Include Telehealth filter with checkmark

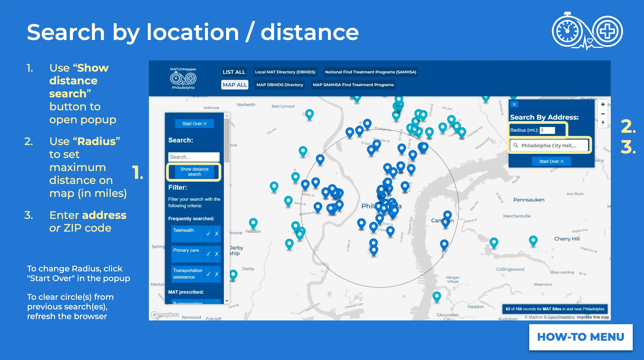click(208, 234)
